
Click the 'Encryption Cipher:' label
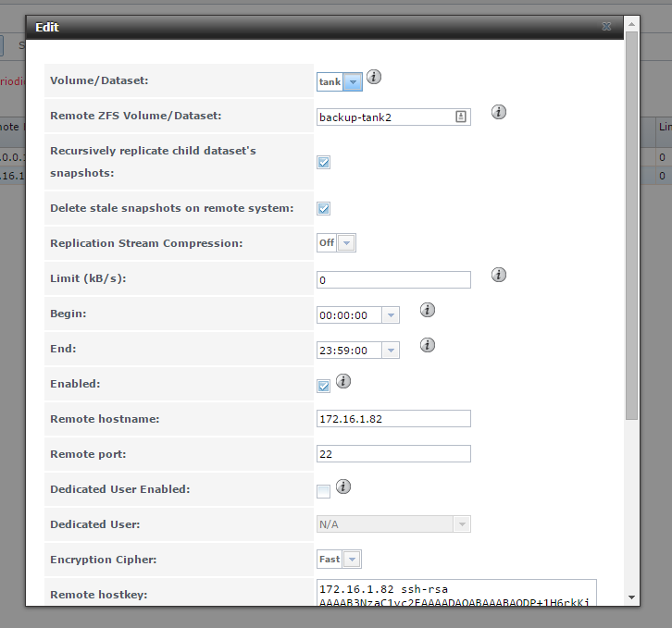click(104, 560)
